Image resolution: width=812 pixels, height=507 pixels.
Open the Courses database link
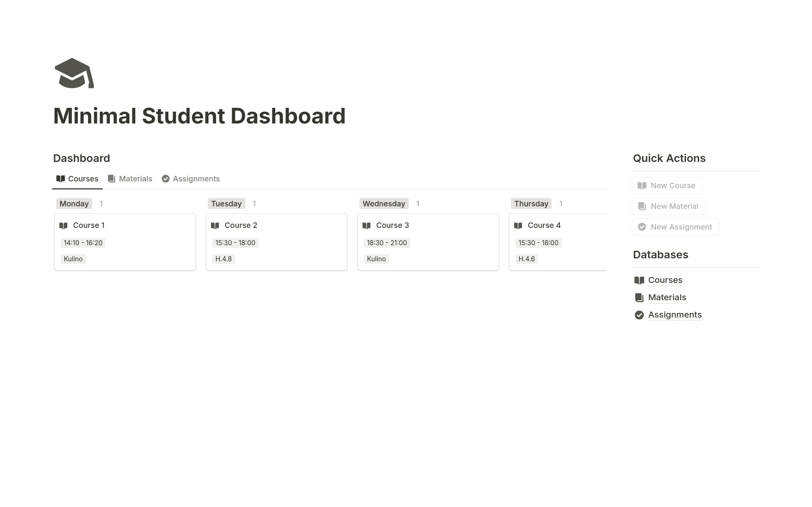665,280
